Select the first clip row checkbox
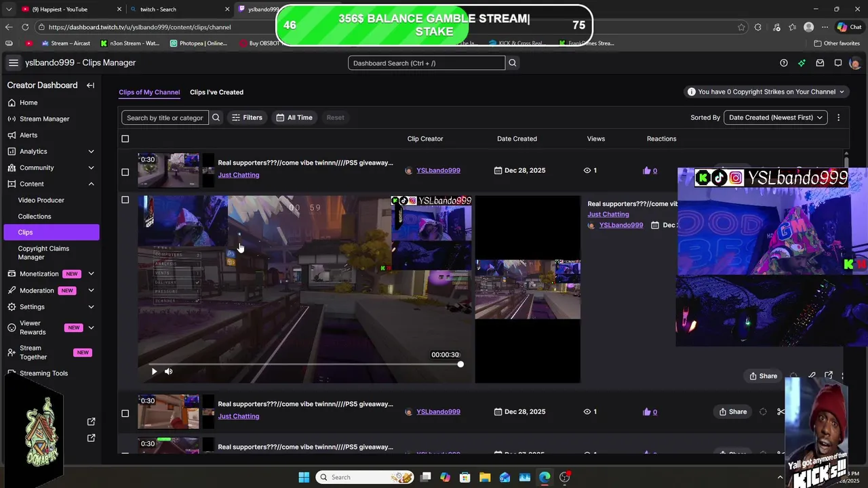The image size is (868, 488). pyautogui.click(x=125, y=172)
